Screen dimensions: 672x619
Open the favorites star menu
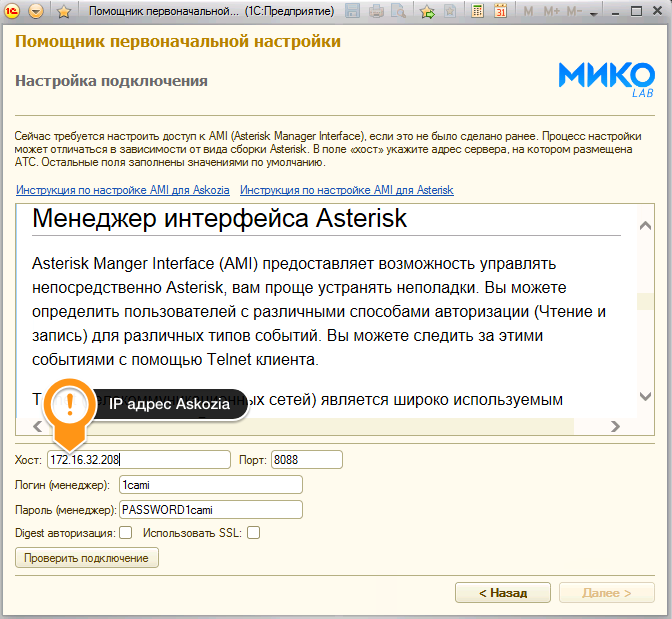coord(64,12)
